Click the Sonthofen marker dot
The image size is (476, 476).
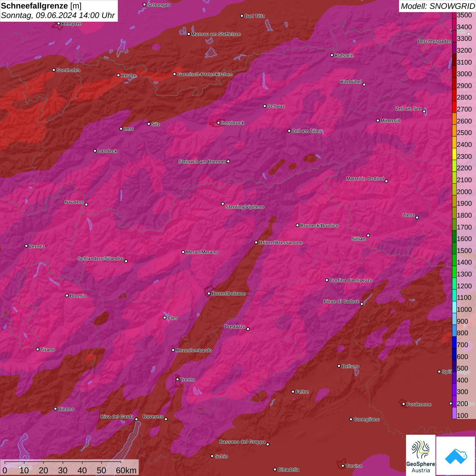pos(54,70)
